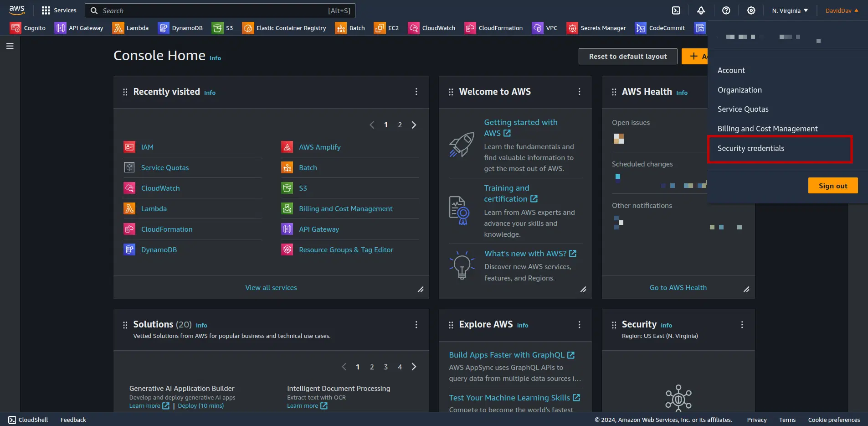Viewport: 868px width, 426px height.
Task: Open the settings gear icon
Action: coord(751,10)
